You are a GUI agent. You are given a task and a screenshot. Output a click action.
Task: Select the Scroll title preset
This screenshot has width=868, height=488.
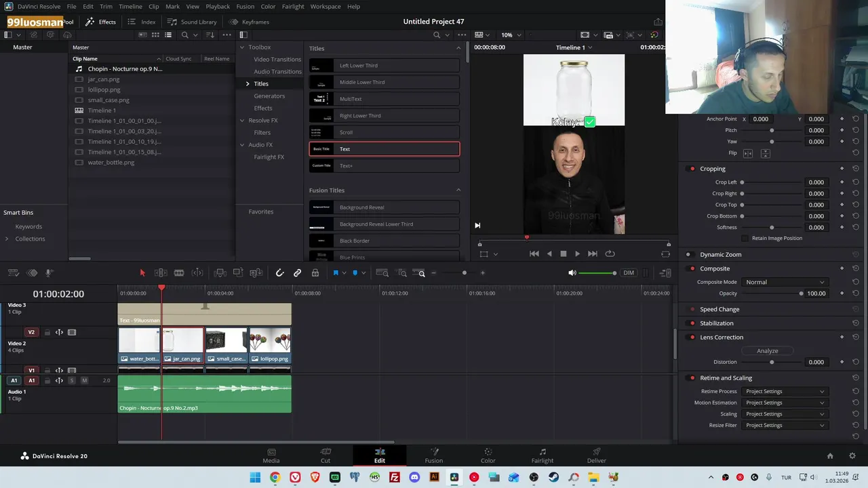[x=384, y=132]
